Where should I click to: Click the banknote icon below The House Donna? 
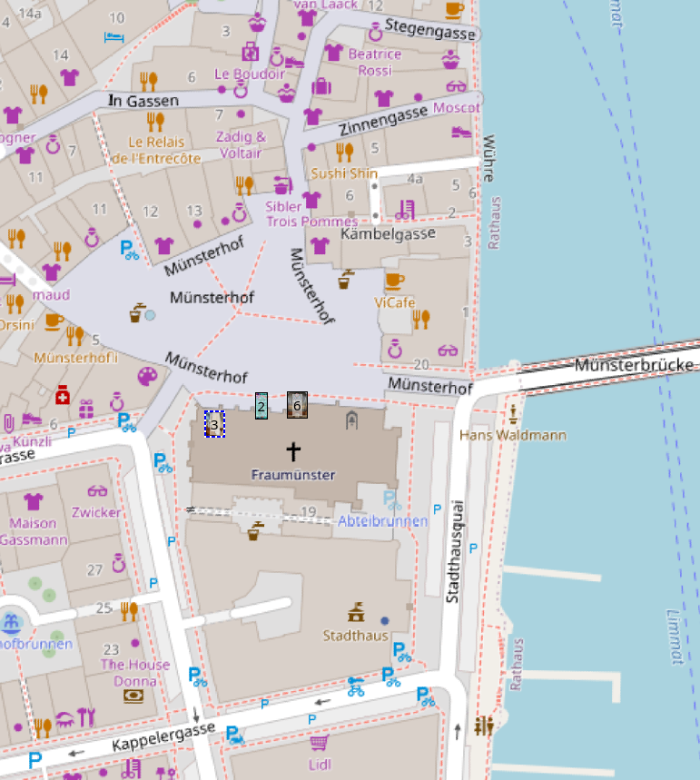point(133,696)
